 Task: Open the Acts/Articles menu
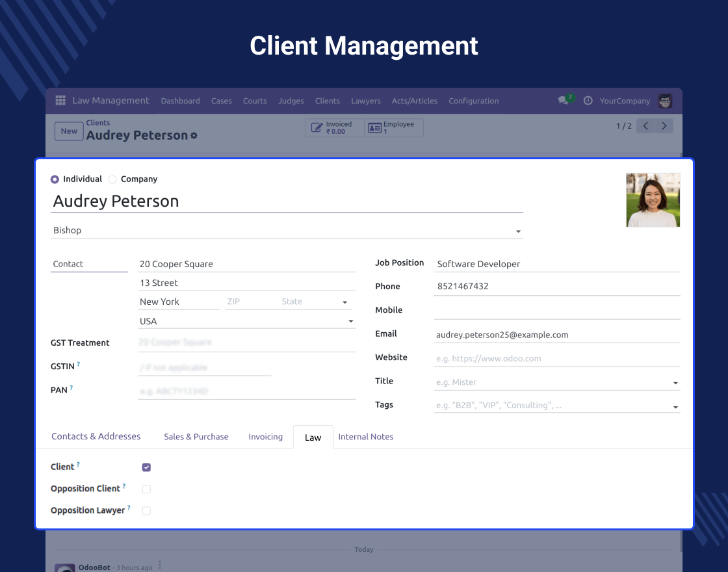click(x=415, y=101)
